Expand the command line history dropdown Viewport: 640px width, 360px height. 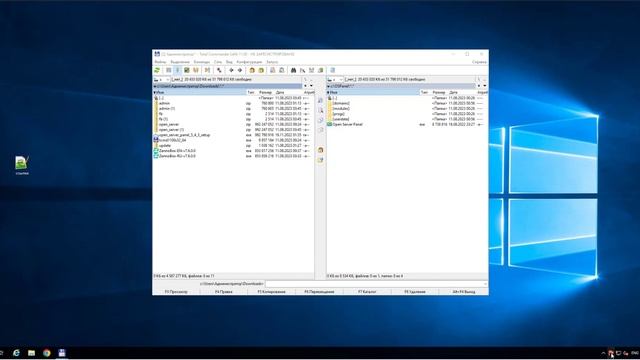tap(485, 284)
